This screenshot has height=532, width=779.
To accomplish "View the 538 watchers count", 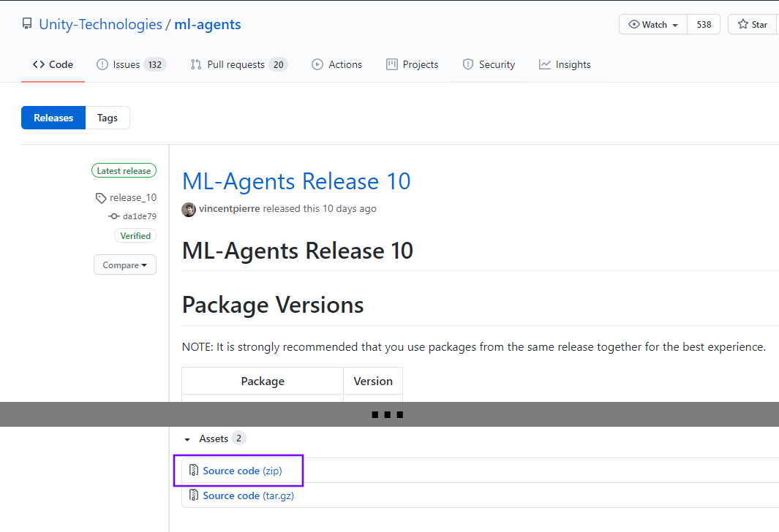I will (x=704, y=24).
